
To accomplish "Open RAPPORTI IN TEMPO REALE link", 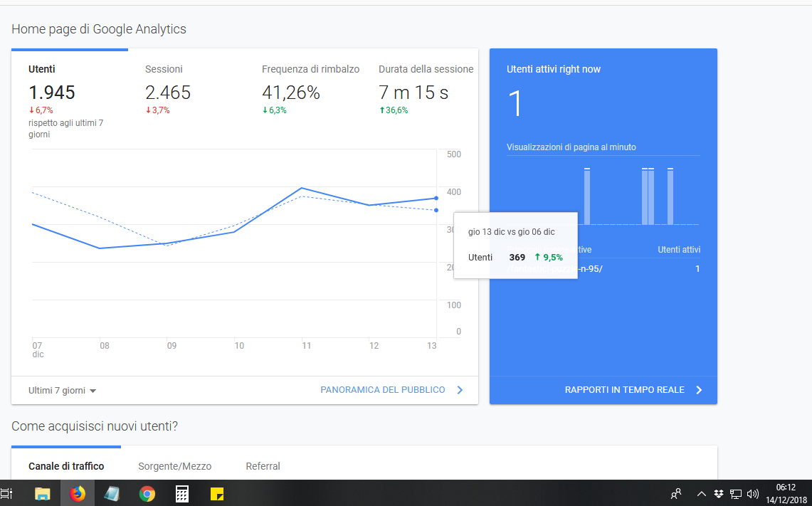I will (625, 389).
